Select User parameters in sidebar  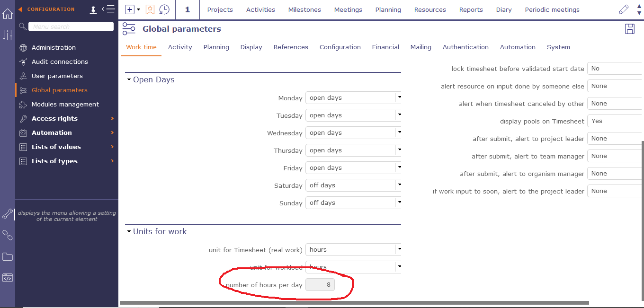[57, 76]
